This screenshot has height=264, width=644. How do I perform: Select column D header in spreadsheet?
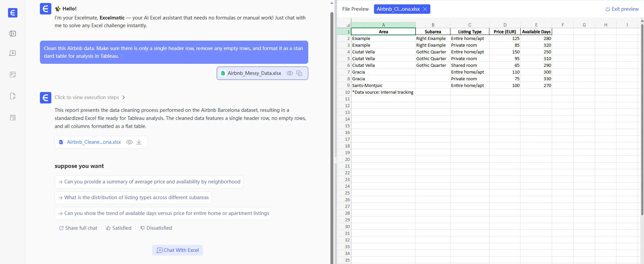click(x=505, y=25)
